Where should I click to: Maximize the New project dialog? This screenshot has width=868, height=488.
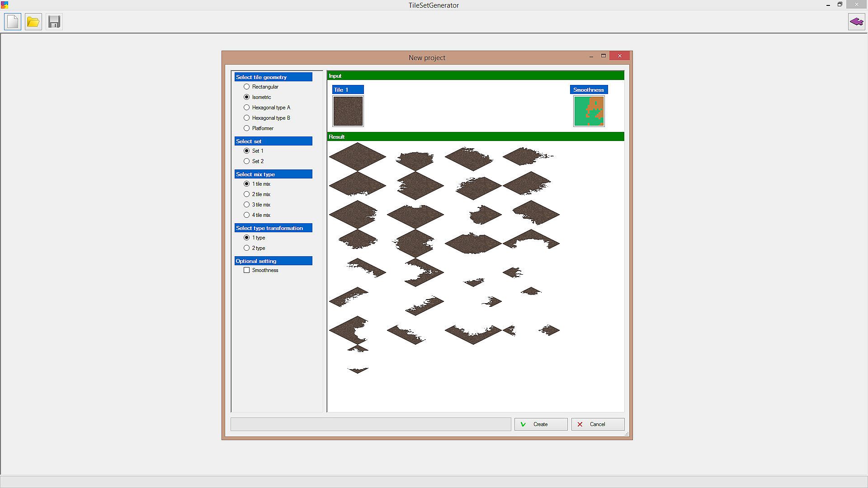coord(603,56)
